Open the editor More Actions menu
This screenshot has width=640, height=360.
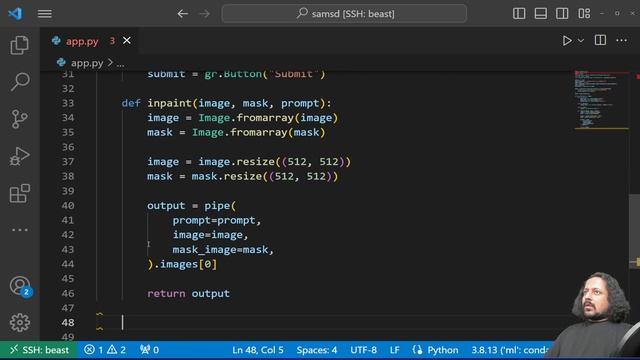[621, 40]
